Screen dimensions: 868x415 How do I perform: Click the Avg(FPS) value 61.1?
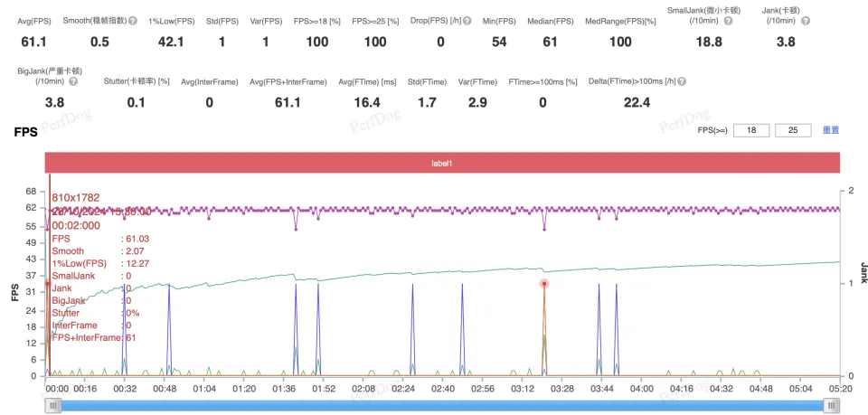[33, 42]
